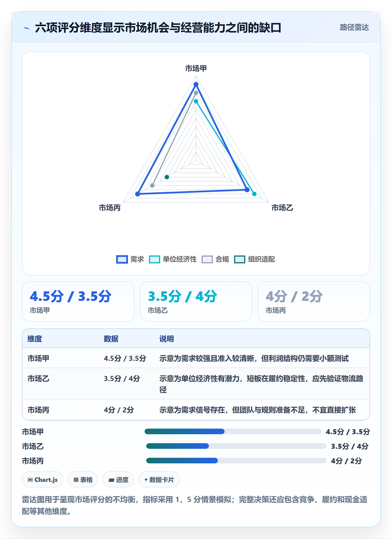
Task: Click the 市场甲 axis label on the radar
Action: (x=196, y=68)
